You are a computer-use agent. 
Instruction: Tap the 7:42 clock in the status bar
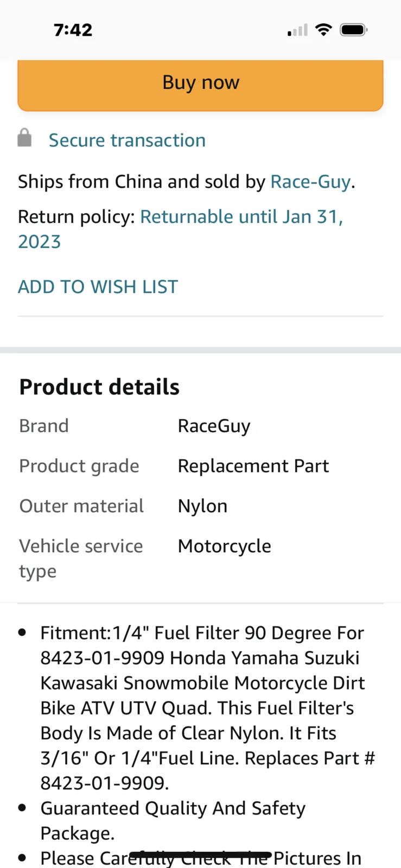coord(73,30)
